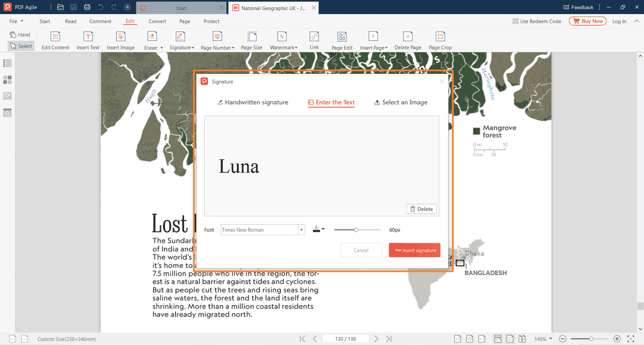Click the font size slider handle
The image size is (644, 345).
click(x=356, y=230)
